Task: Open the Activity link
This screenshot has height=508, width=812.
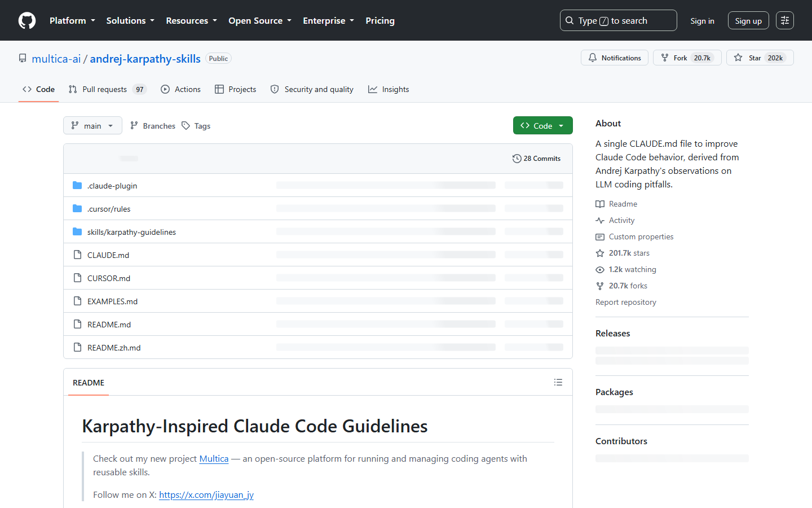Action: click(x=615, y=220)
